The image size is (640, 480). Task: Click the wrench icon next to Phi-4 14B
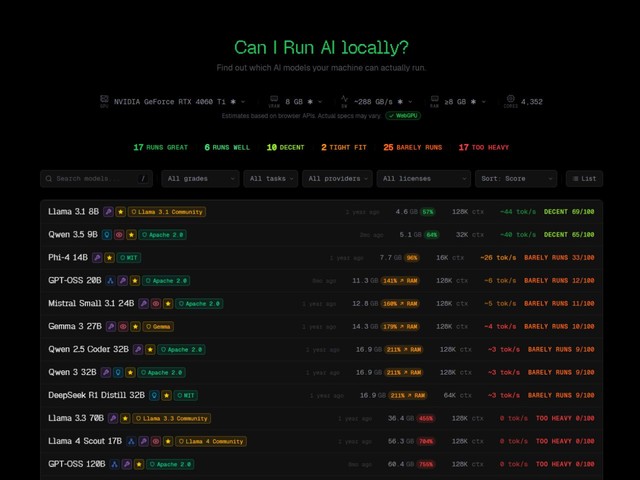tap(97, 258)
